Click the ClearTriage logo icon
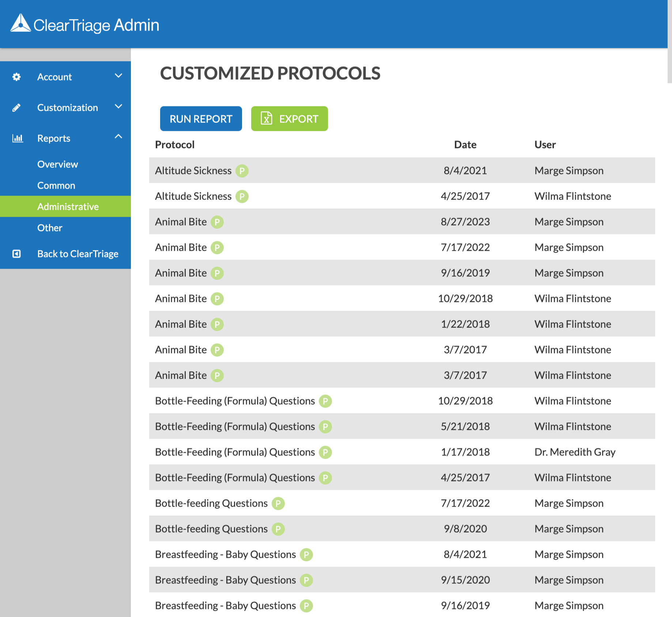This screenshot has width=672, height=617. pyautogui.click(x=20, y=23)
